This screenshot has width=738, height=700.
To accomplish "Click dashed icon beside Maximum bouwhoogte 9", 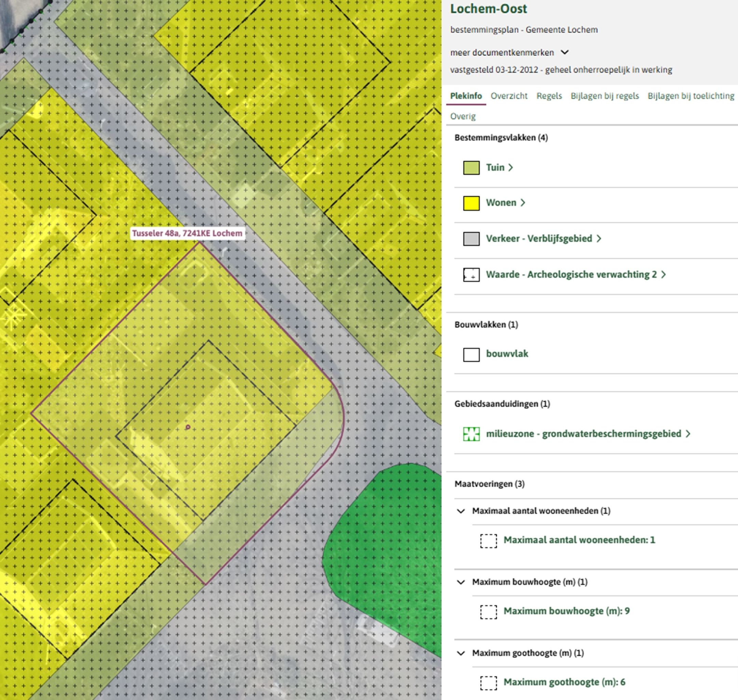I will (x=488, y=612).
